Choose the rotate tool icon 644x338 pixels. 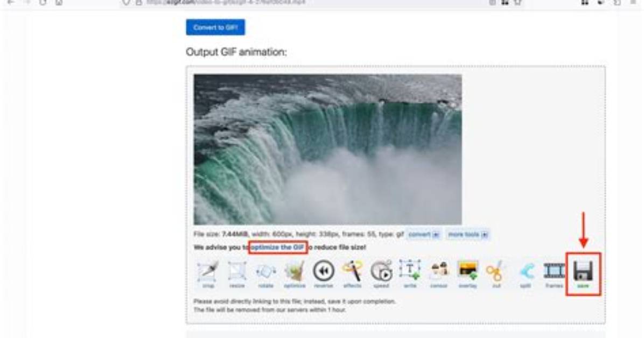pos(266,274)
